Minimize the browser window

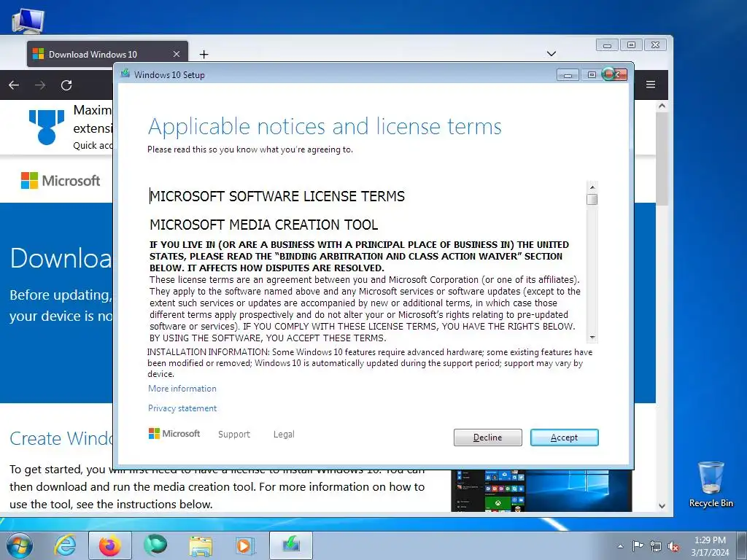coord(607,45)
